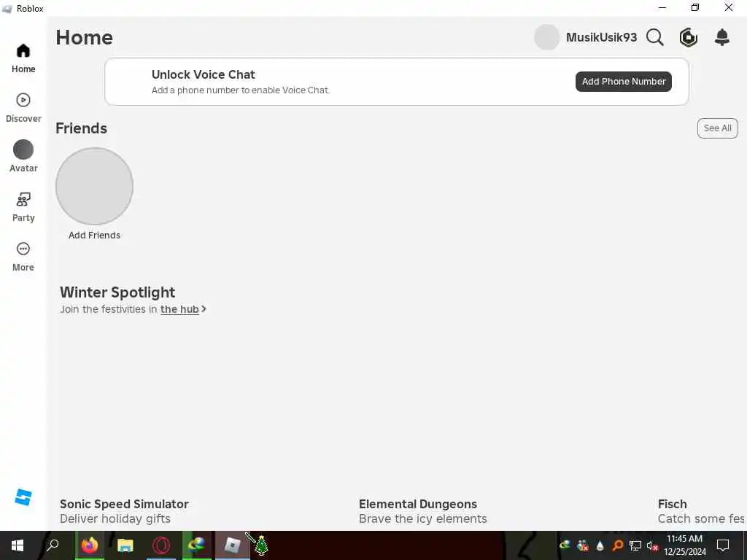
Task: Click the orange magnifier tray icon
Action: click(618, 545)
